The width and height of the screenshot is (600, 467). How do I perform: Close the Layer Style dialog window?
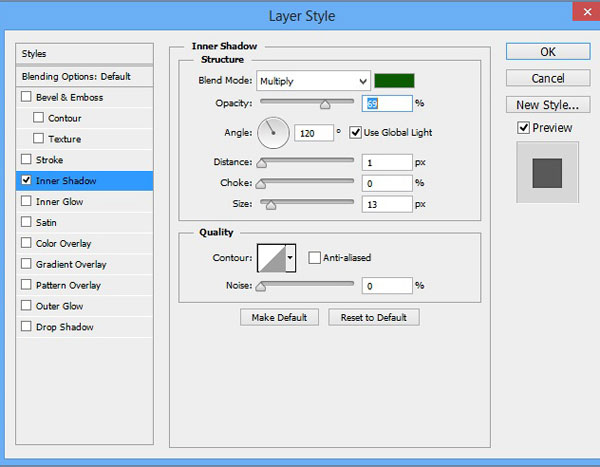click(x=582, y=14)
